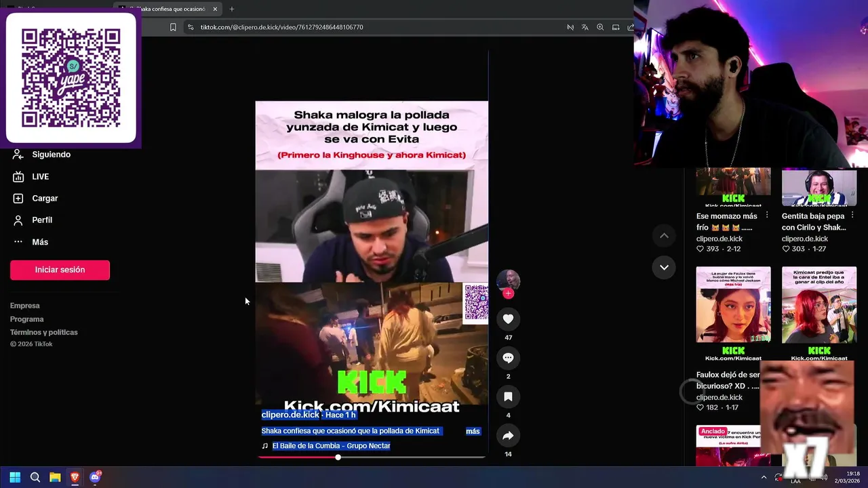Bookmark page with browser bookmark icon
Image resolution: width=868 pixels, height=488 pixels.
[x=173, y=27]
